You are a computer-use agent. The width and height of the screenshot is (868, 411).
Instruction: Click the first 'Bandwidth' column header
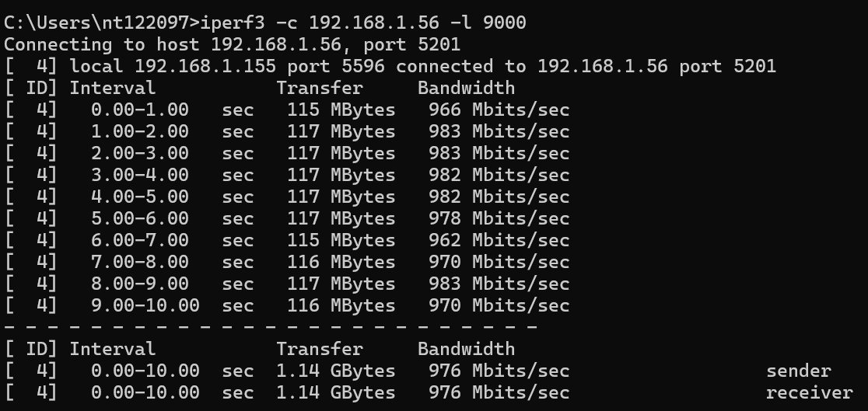(x=466, y=88)
